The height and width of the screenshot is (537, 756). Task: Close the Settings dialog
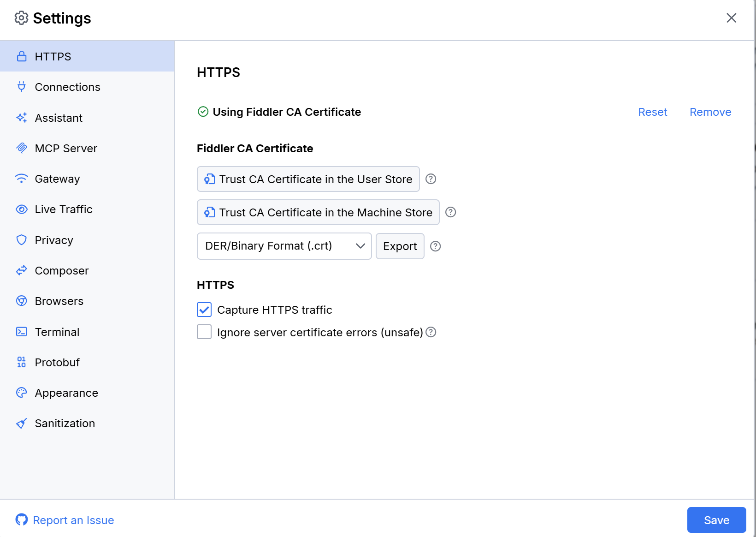732,18
